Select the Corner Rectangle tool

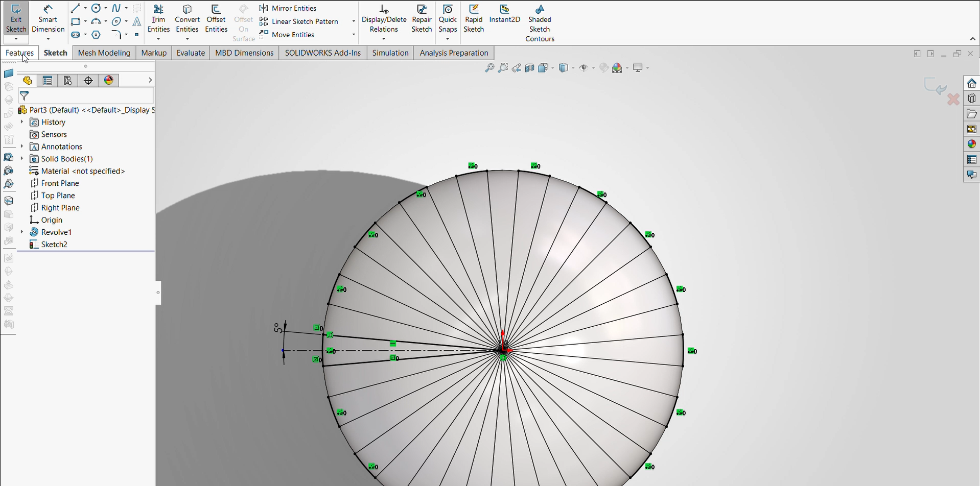coord(76,21)
